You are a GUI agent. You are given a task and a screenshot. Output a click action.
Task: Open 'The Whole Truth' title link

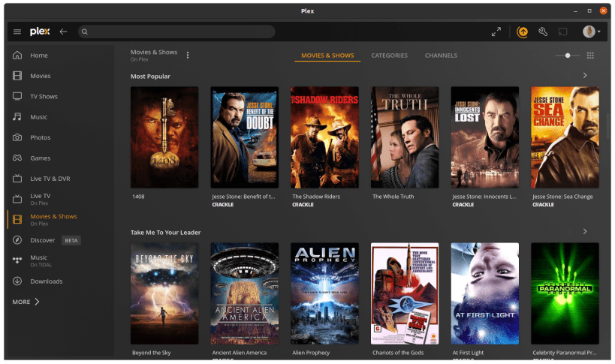point(393,197)
